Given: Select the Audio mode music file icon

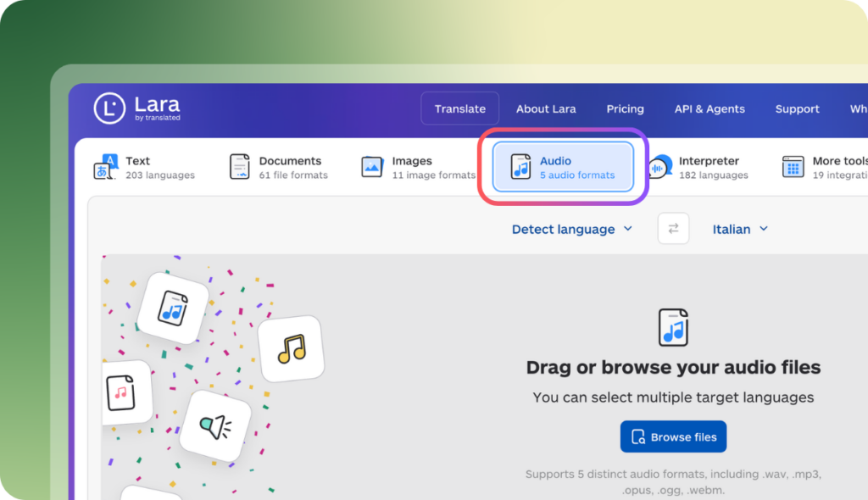Looking at the screenshot, I should coord(520,167).
